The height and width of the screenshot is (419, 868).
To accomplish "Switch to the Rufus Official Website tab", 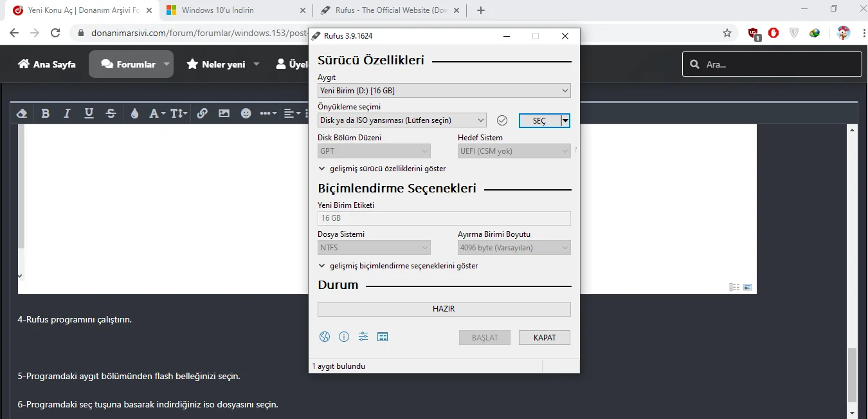I will 390,10.
